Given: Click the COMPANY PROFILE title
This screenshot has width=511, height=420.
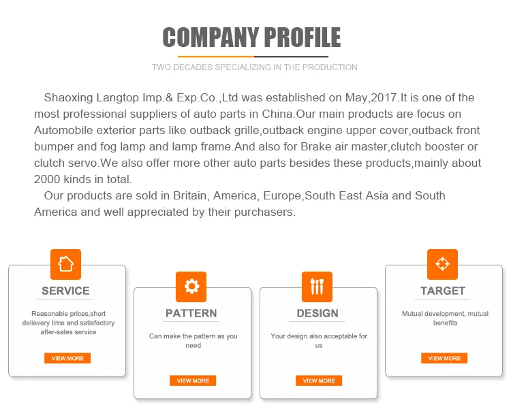Looking at the screenshot, I should (252, 37).
